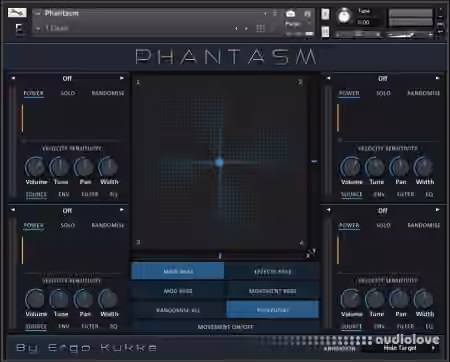Viewport: 450px width, 362px height.
Task: Switch top-left layer to the ENV tab
Action: coord(64,194)
